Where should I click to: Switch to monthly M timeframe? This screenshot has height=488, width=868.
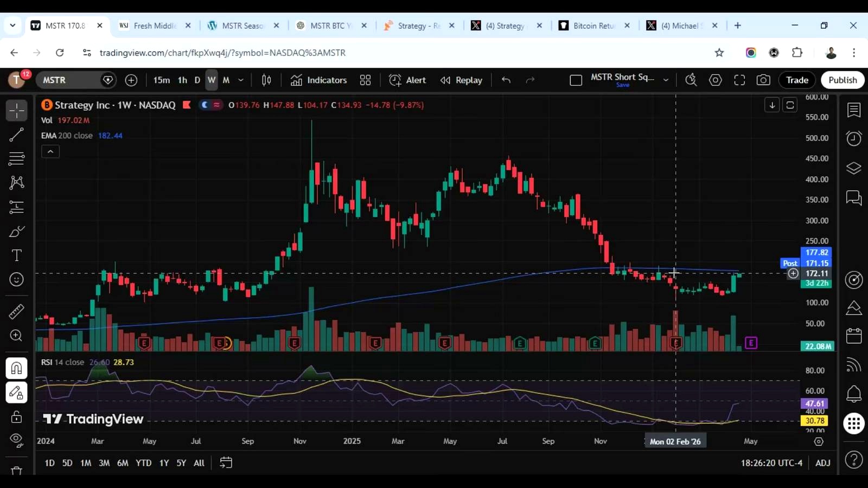pos(226,80)
